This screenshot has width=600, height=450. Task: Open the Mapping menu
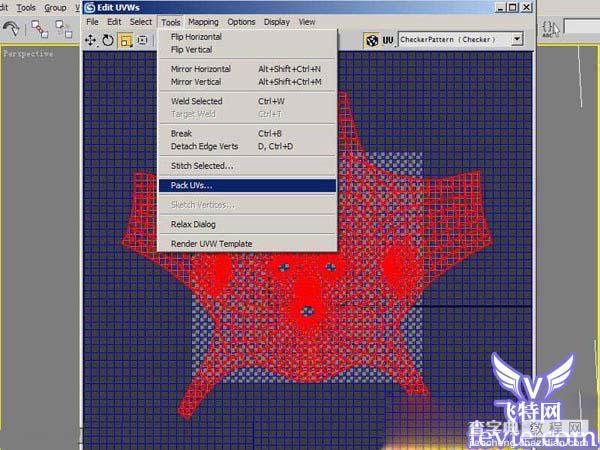[x=203, y=22]
